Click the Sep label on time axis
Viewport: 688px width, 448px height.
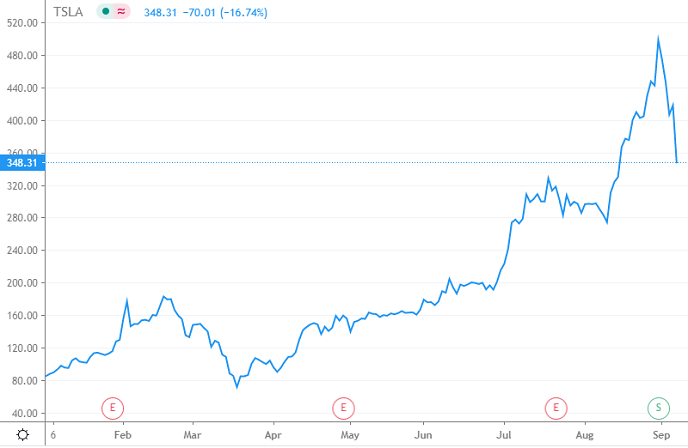pyautogui.click(x=661, y=435)
